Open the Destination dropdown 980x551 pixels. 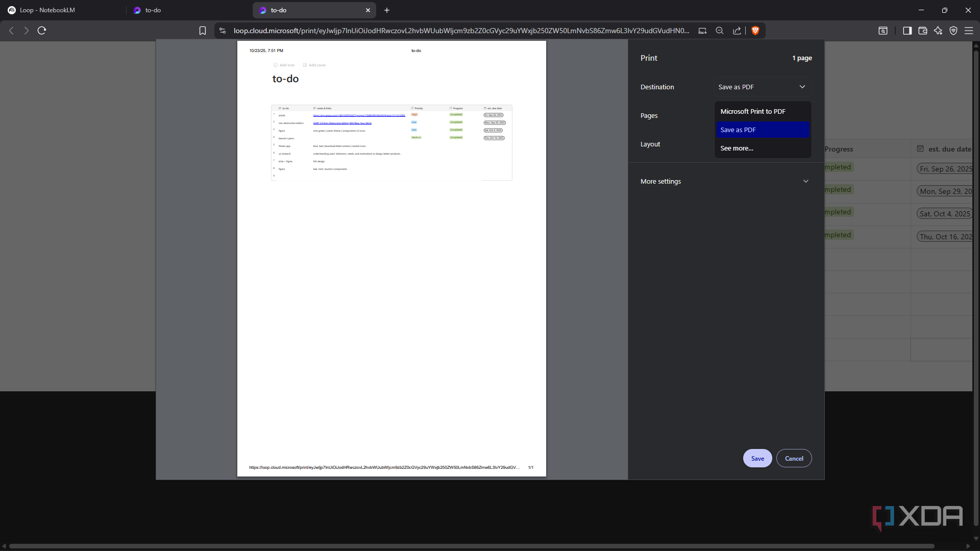763,87
